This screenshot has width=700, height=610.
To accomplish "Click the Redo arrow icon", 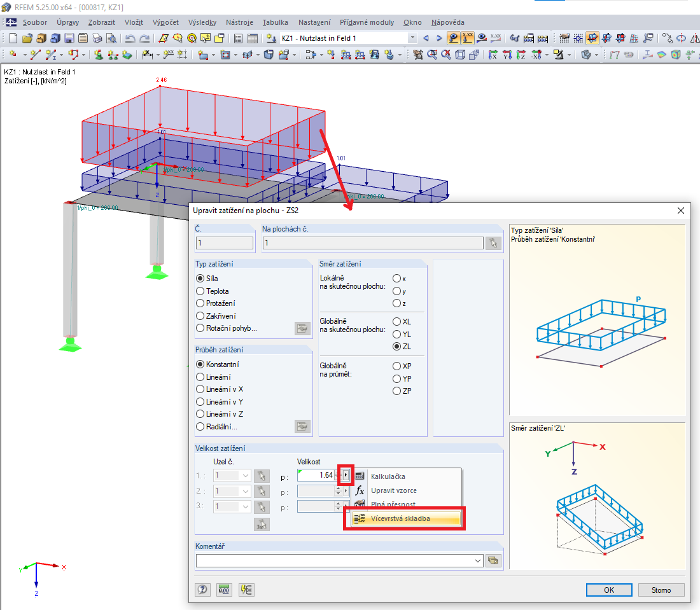I will [144, 38].
